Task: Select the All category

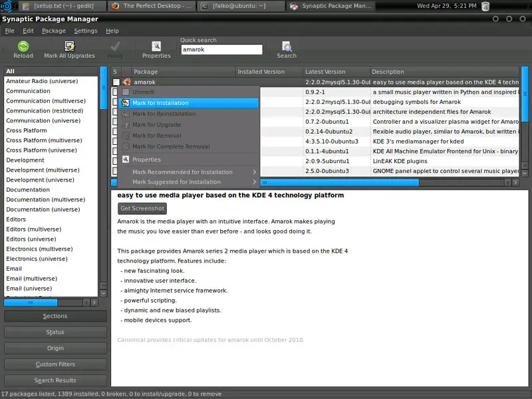Action: tap(51, 71)
